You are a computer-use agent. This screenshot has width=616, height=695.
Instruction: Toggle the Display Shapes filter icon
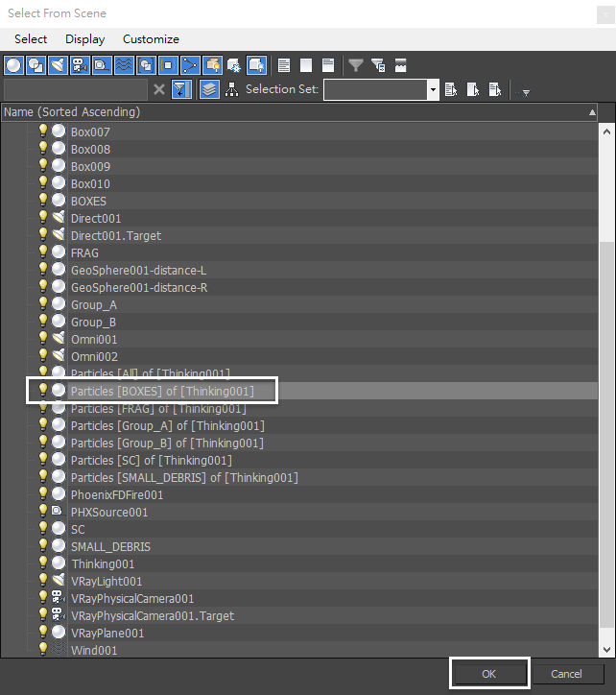(36, 65)
